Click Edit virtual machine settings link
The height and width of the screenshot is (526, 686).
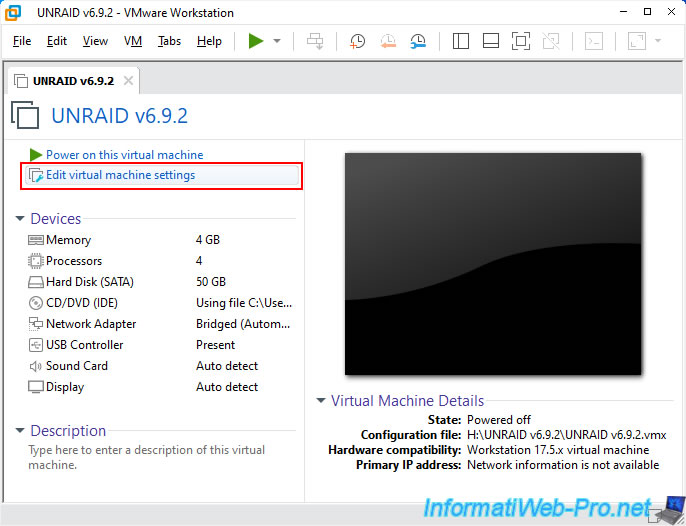[x=120, y=175]
